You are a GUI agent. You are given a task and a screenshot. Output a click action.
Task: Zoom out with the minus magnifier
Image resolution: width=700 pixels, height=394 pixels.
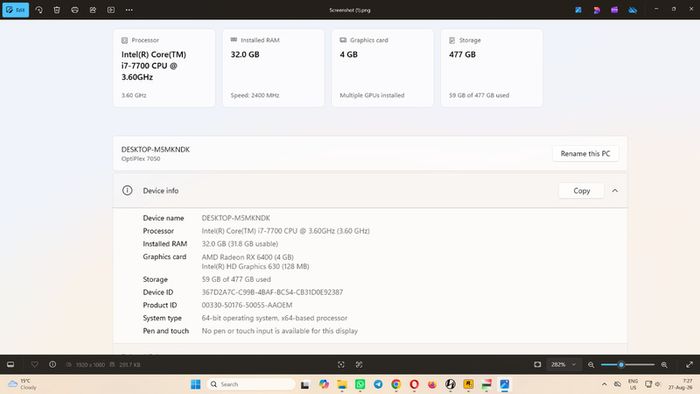(591, 365)
